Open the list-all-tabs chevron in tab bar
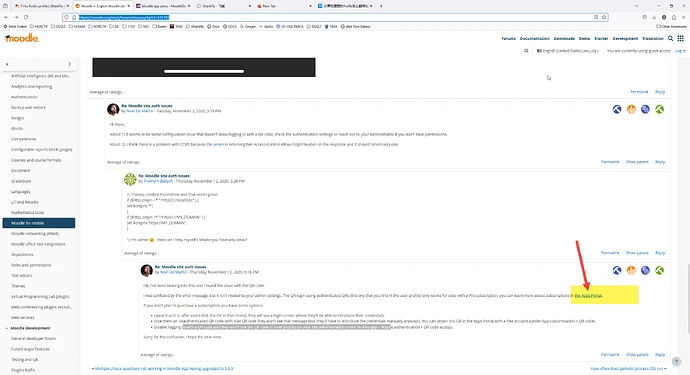 click(x=636, y=6)
